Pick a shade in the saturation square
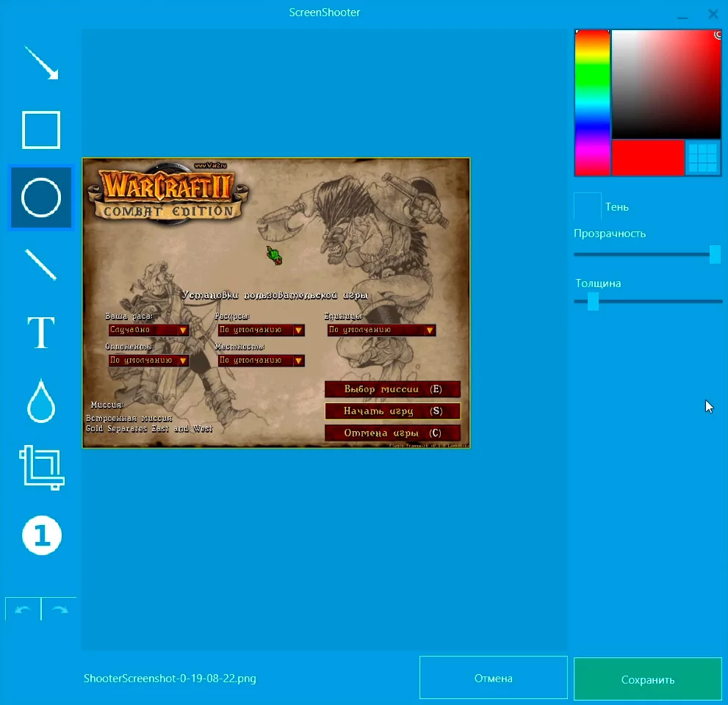 coord(666,84)
